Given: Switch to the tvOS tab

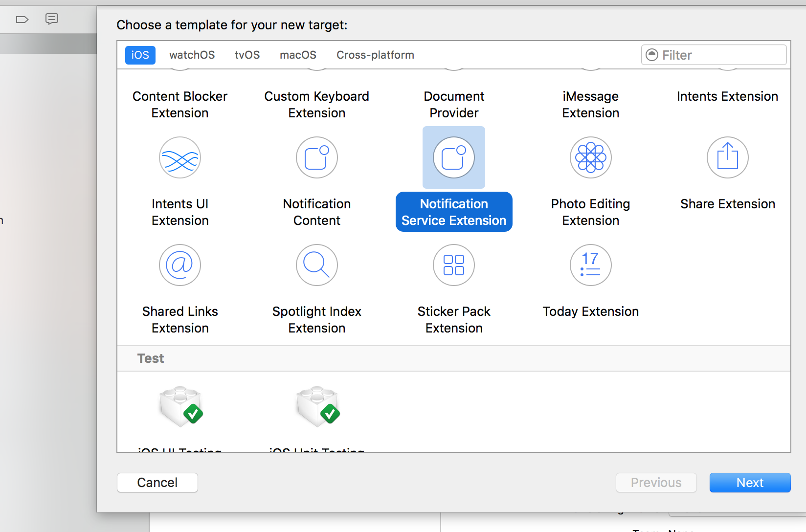Looking at the screenshot, I should [247, 55].
